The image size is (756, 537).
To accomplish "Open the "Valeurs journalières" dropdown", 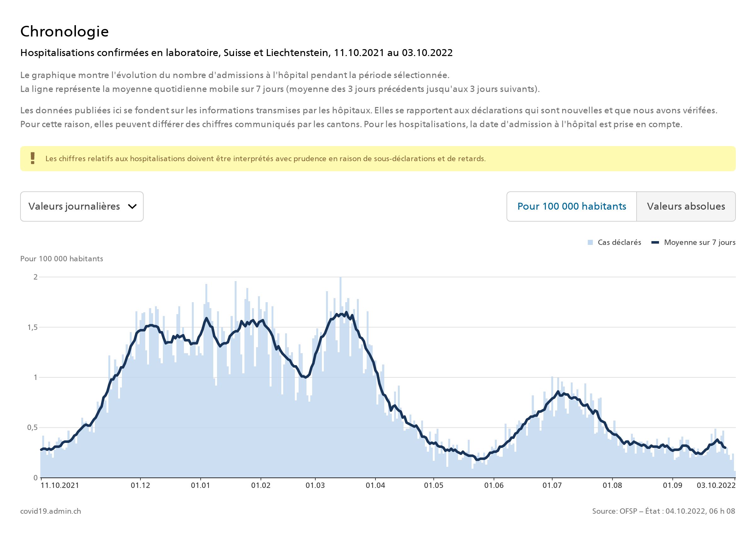I will coord(82,206).
